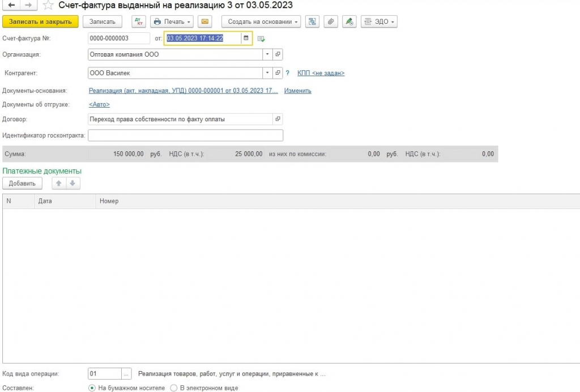Click Код вида операции field 01
This screenshot has height=392, width=580.
point(105,374)
